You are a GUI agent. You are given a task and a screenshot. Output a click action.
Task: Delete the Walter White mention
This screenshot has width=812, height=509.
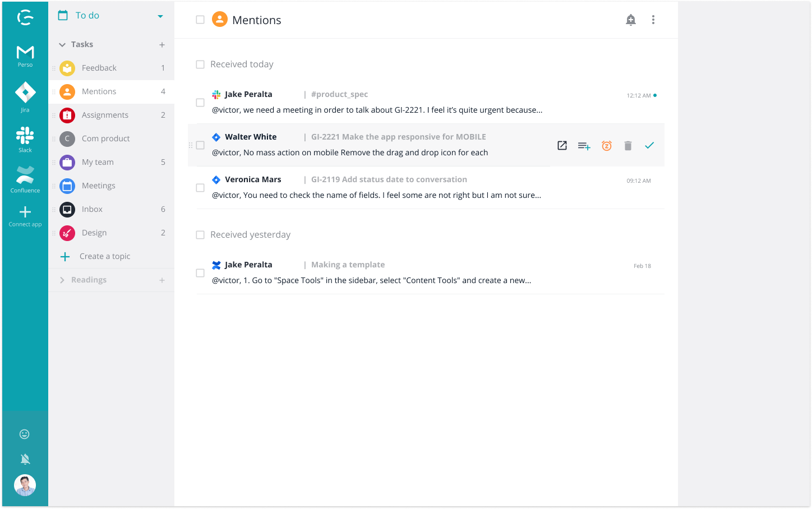(x=628, y=146)
